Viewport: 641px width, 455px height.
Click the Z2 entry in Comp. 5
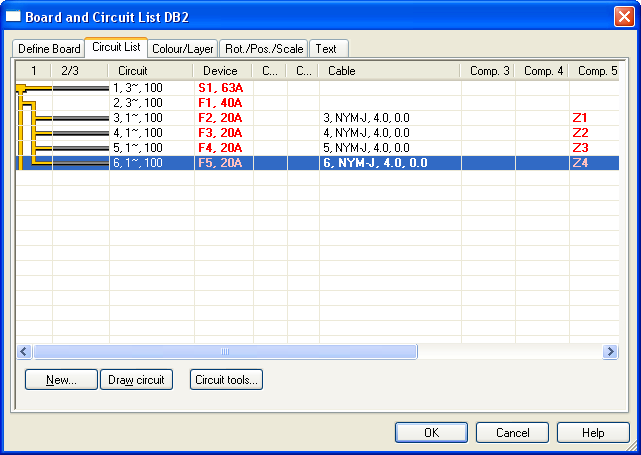click(x=580, y=133)
